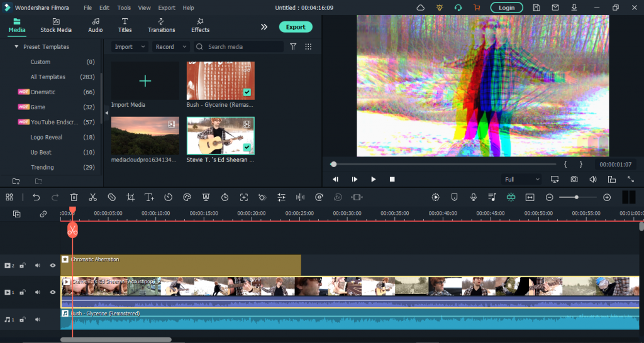Switch to the Transitions tab
Image resolution: width=644 pixels, height=343 pixels.
162,25
